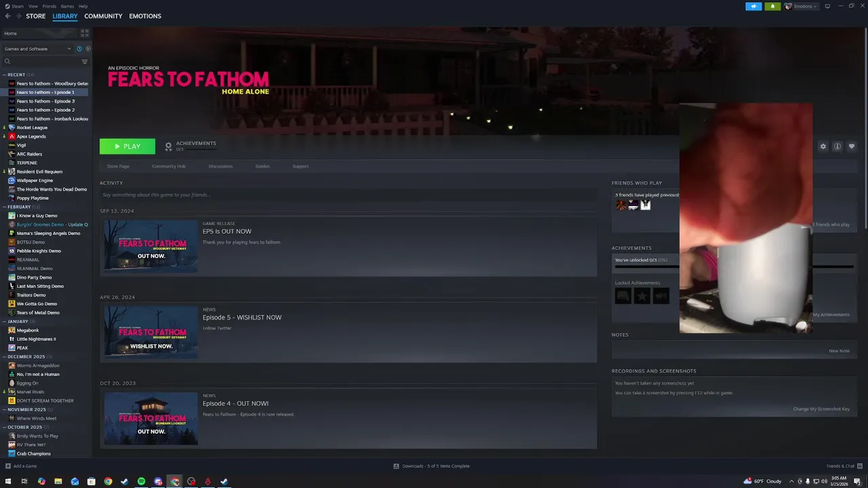Select Fears to Fathom - Episode 3
The width and height of the screenshot is (868, 488).
[x=45, y=101]
